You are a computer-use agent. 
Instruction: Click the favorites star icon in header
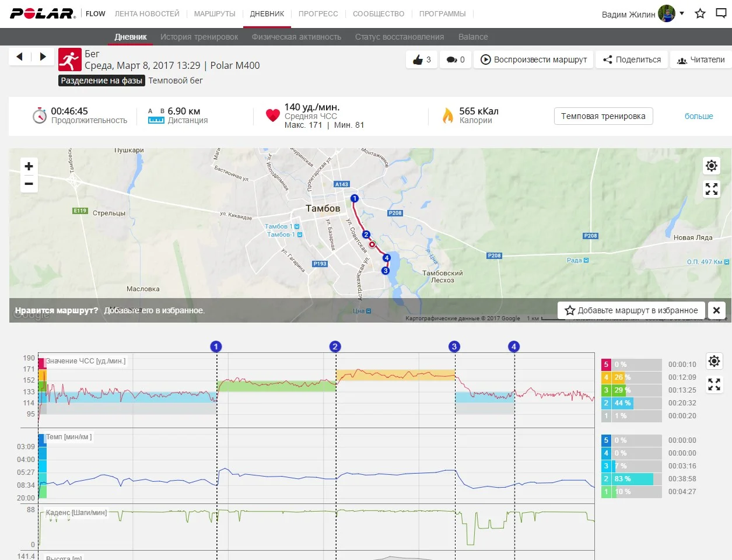tap(701, 13)
